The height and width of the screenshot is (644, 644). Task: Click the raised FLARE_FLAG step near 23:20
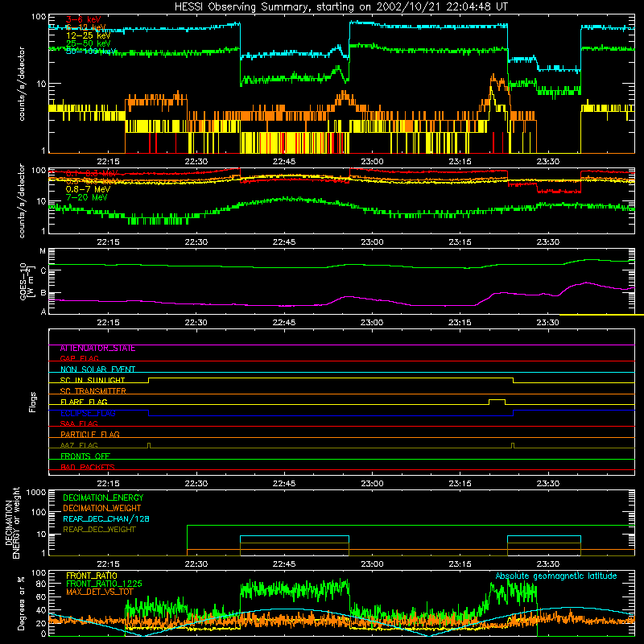pyautogui.click(x=497, y=399)
